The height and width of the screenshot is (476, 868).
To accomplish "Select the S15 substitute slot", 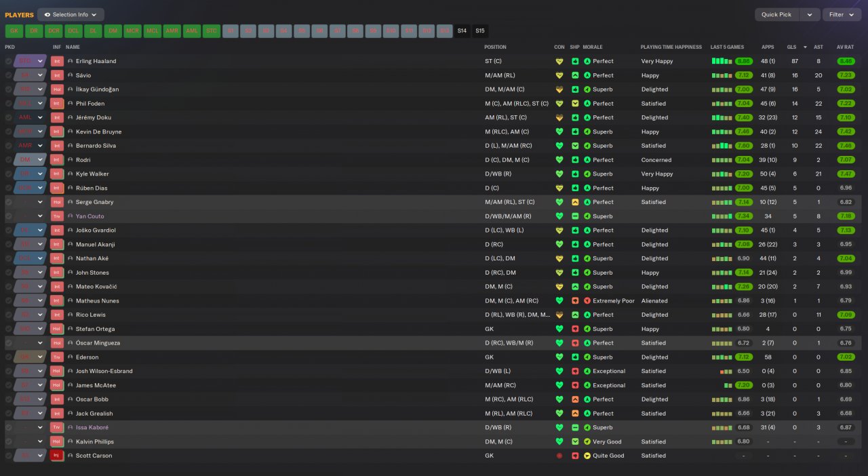I will 480,31.
